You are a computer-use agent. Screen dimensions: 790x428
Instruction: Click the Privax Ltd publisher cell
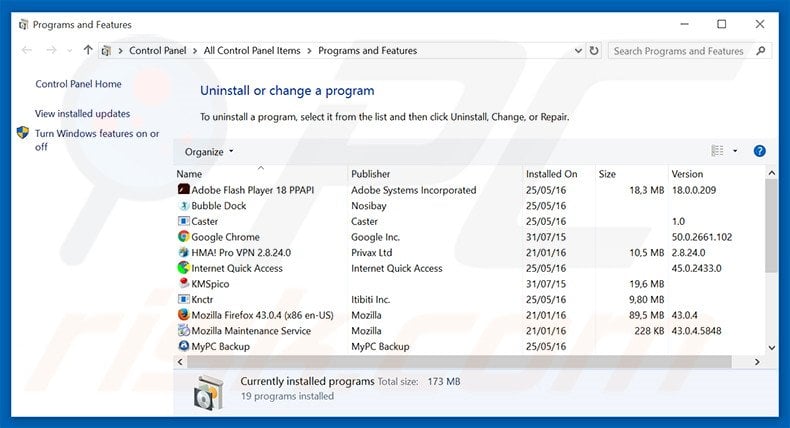[371, 253]
